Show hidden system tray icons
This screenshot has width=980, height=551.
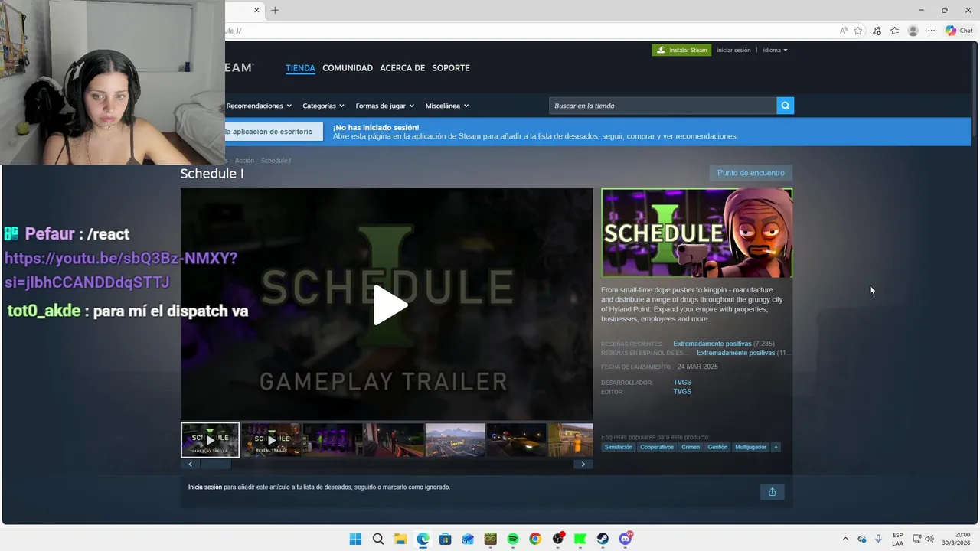tap(845, 539)
